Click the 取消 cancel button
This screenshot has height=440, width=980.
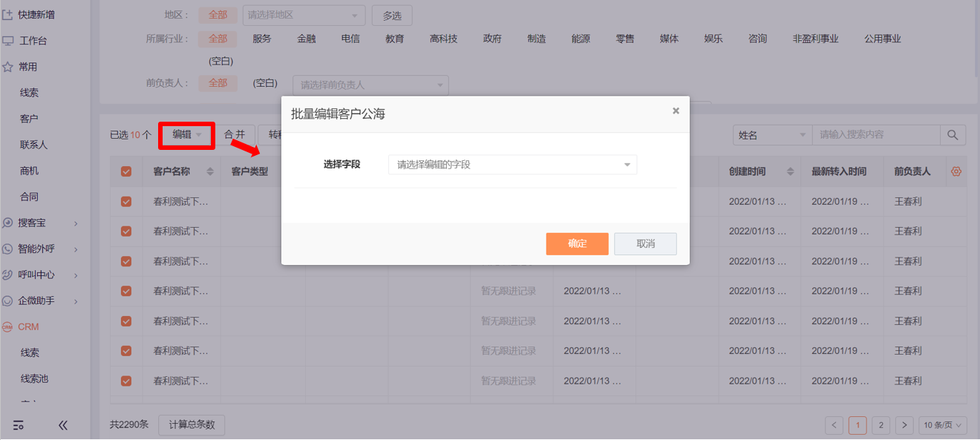click(x=645, y=244)
